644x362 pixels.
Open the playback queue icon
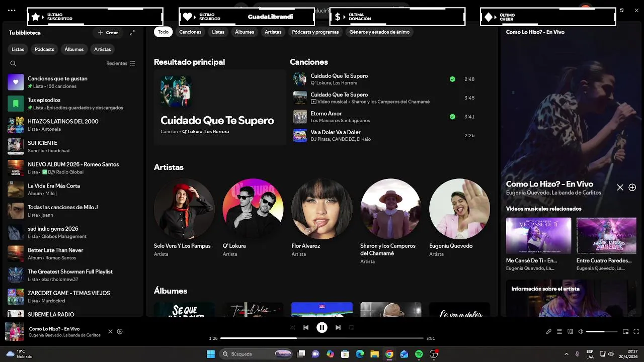tap(559, 331)
